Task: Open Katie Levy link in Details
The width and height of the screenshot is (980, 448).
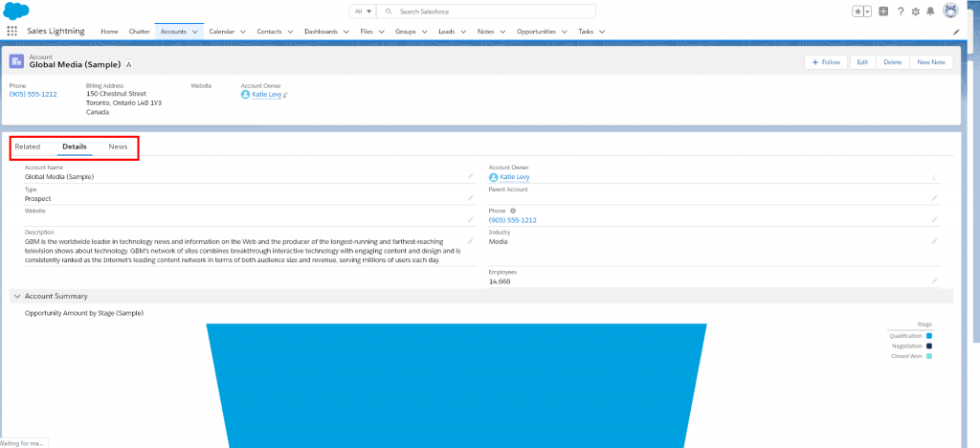Action: tap(514, 177)
